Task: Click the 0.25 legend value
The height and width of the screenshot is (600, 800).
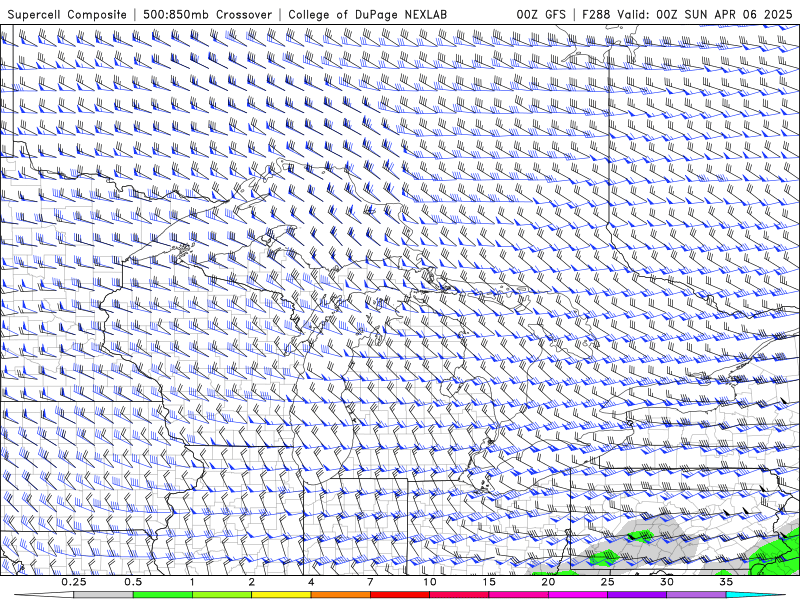Action: click(74, 582)
